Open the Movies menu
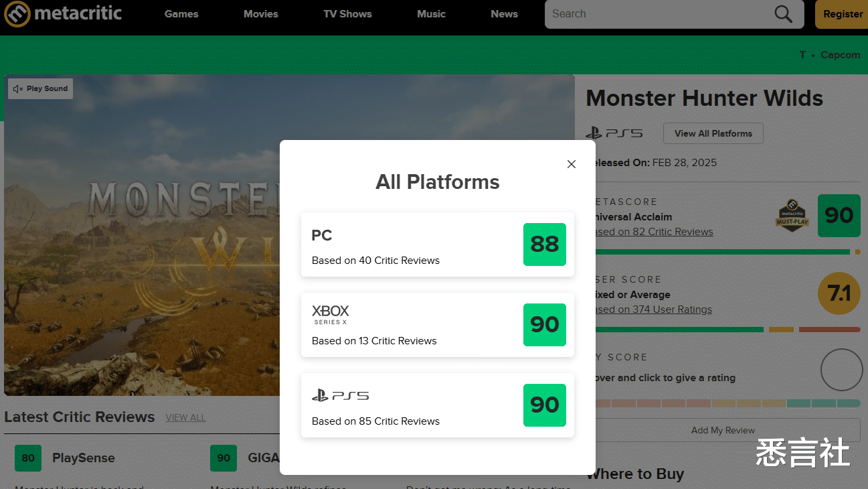 (261, 14)
